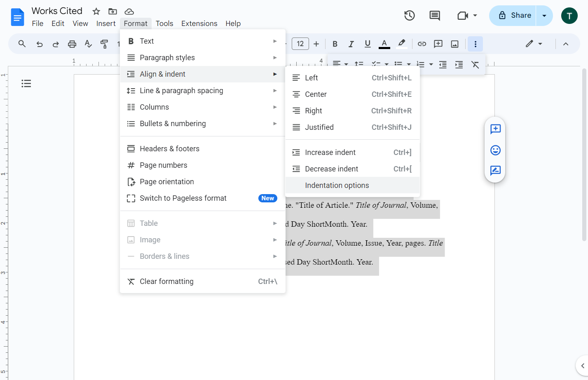588x380 pixels.
Task: Move document using the folder icon
Action: click(112, 11)
